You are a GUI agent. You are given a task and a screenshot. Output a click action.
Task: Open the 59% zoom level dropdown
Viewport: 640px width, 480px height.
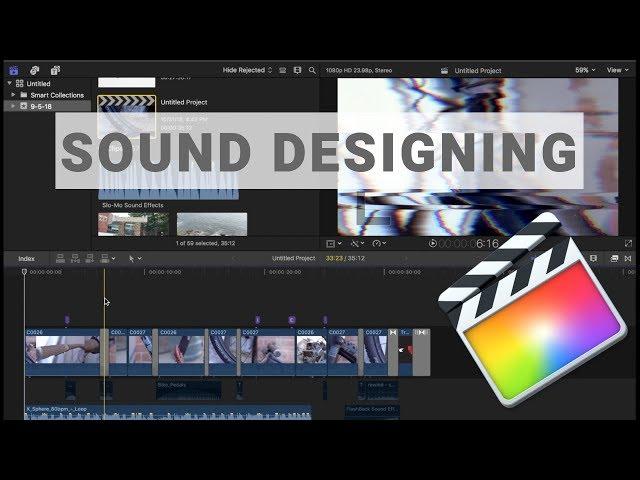click(585, 70)
